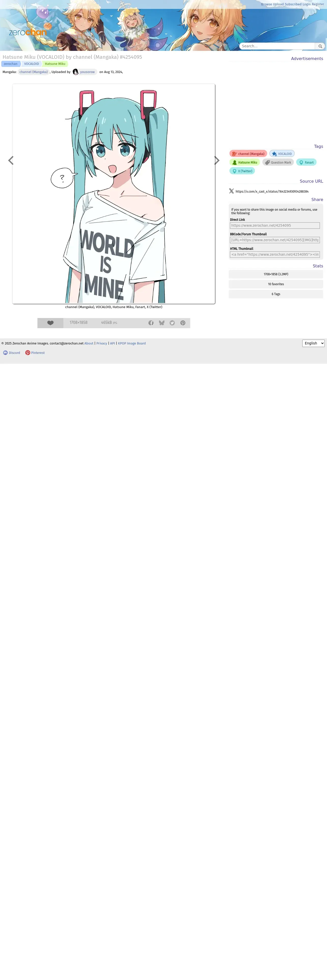Click the Direct Link input field
Viewport: 327px width, 980px height.
click(x=275, y=226)
